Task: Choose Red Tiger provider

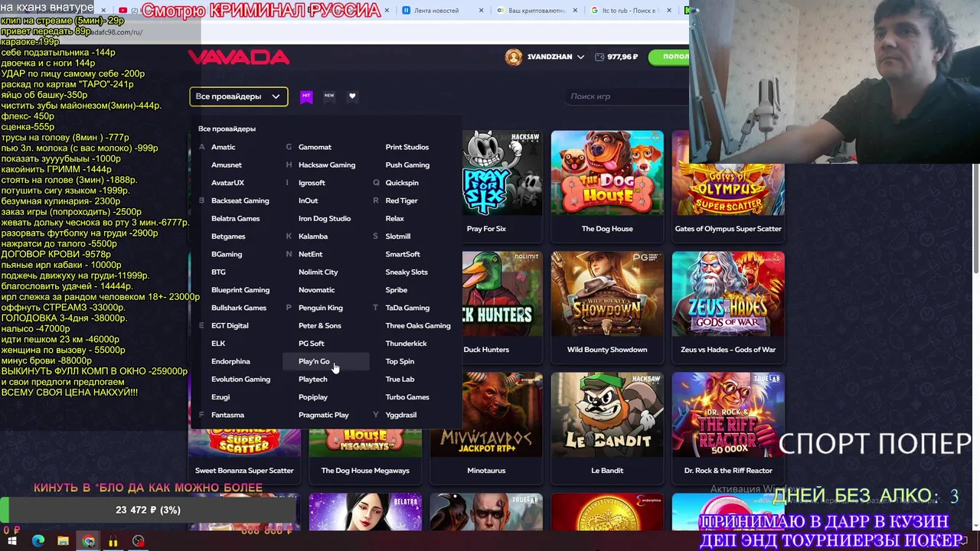Action: click(401, 201)
